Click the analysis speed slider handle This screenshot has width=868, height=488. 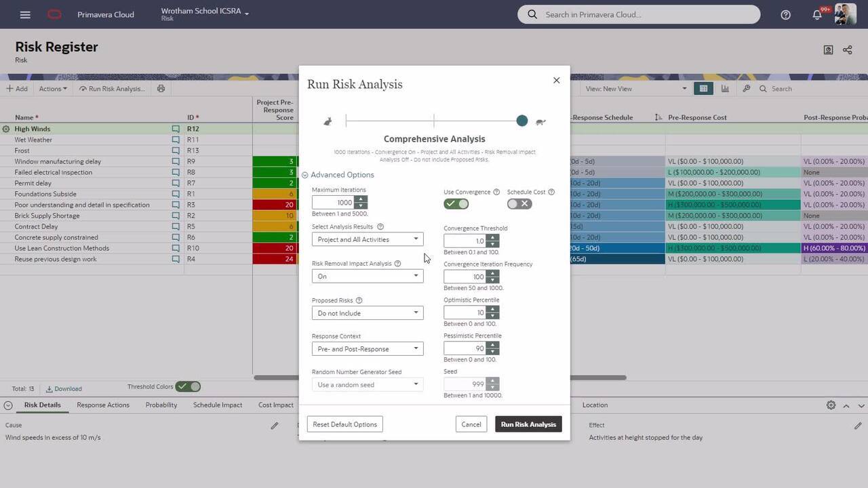pos(521,121)
